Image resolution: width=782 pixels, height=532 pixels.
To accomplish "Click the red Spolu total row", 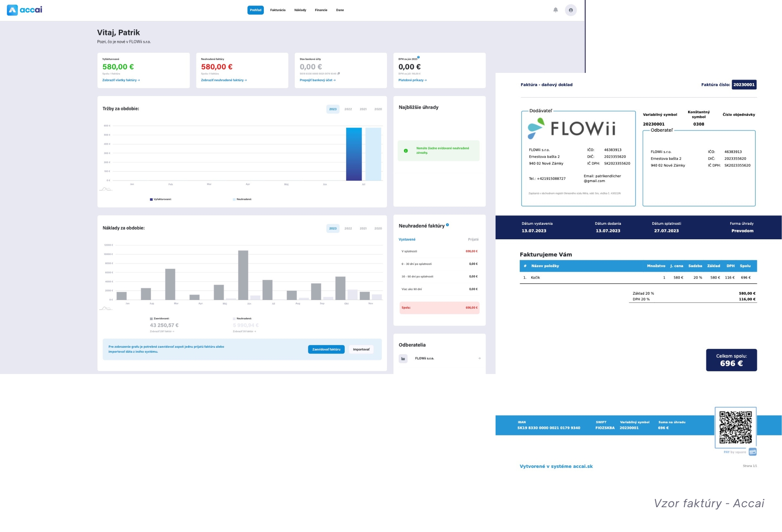I will pyautogui.click(x=439, y=308).
